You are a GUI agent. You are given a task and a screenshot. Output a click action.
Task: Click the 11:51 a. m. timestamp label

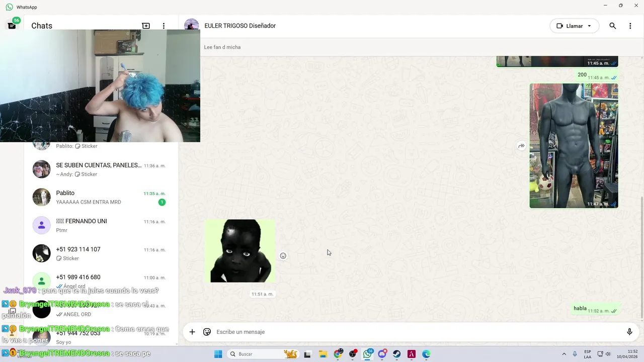click(x=262, y=294)
